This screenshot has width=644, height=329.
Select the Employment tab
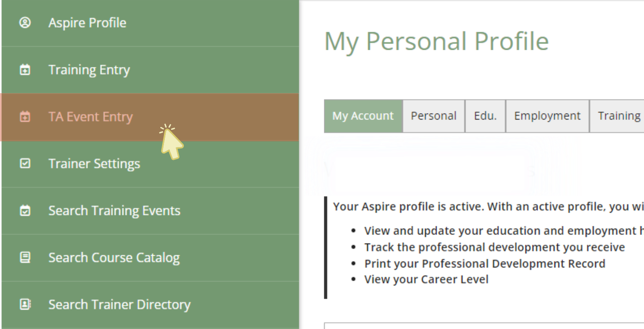[x=547, y=116]
